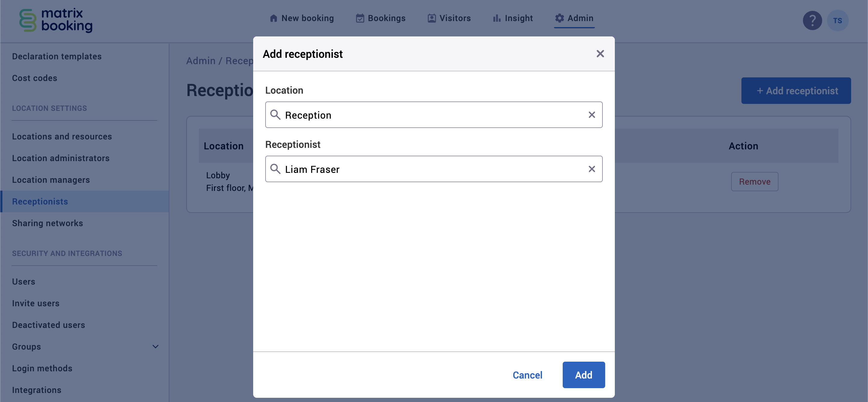Cancel the Add receptionist dialog
This screenshot has height=402, width=868.
point(527,375)
